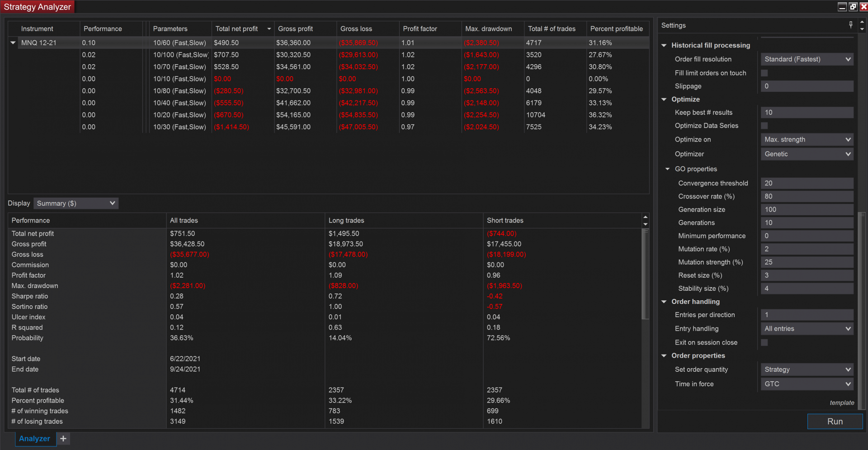868x450 pixels.
Task: Click the Generation size field
Action: tap(807, 209)
